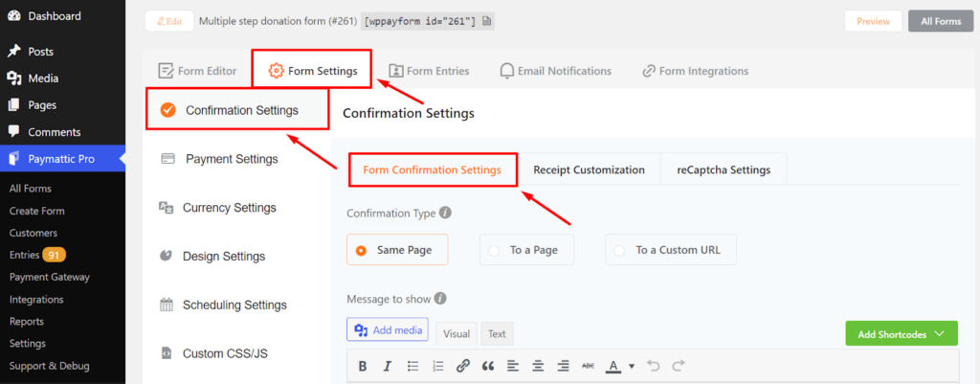The width and height of the screenshot is (980, 384).
Task: Click the Preview button
Action: pos(873,21)
